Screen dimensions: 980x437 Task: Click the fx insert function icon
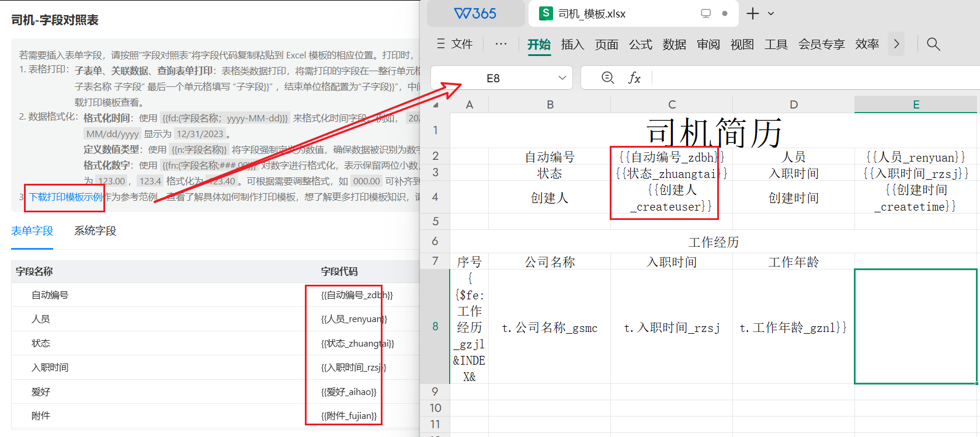coord(634,78)
